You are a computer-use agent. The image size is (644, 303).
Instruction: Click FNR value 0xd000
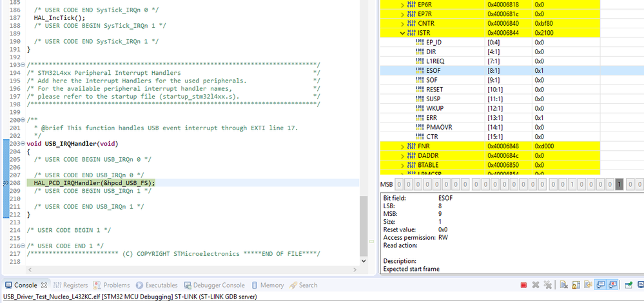pyautogui.click(x=544, y=146)
